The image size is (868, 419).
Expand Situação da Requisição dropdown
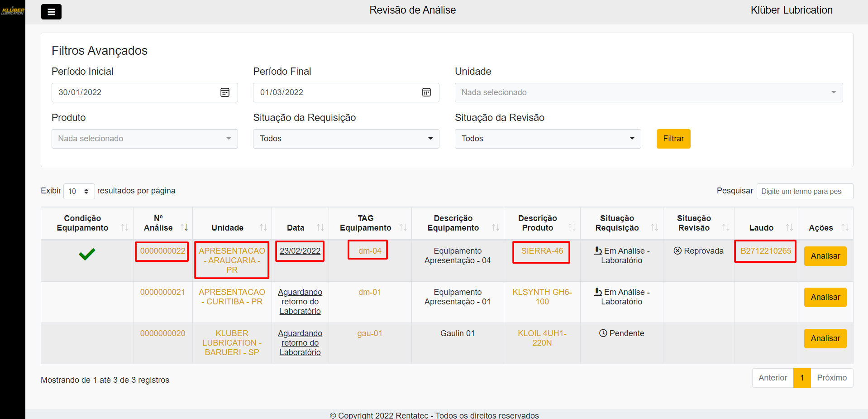(346, 139)
